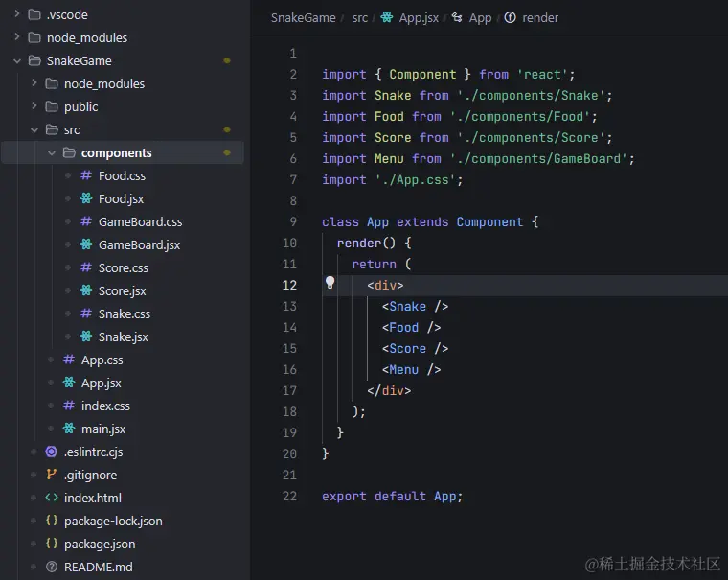This screenshot has width=728, height=580.
Task: Select the render breadcrumb item
Action: (540, 17)
